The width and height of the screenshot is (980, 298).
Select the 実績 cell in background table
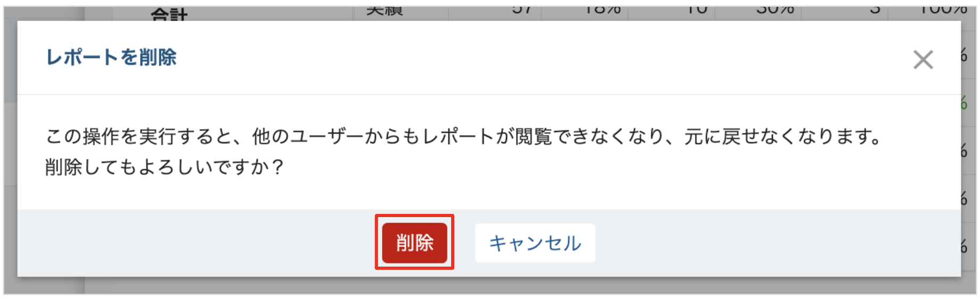pos(384,12)
